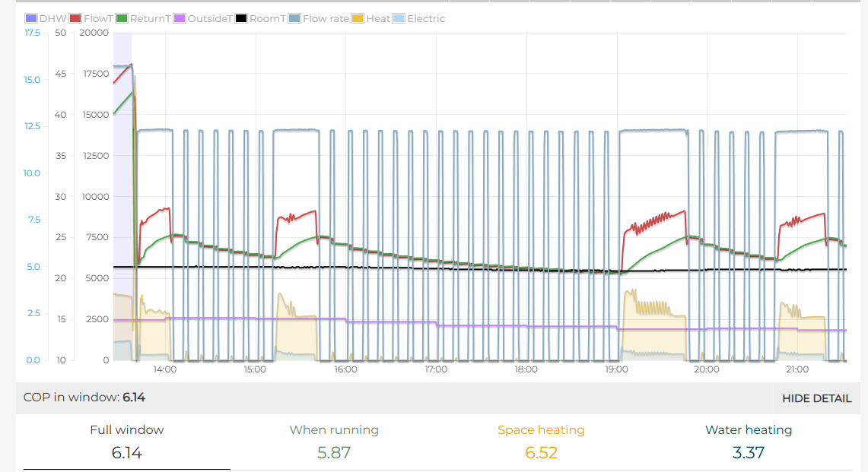Click the HIDE DETAIL button
The image size is (868, 472).
[816, 398]
